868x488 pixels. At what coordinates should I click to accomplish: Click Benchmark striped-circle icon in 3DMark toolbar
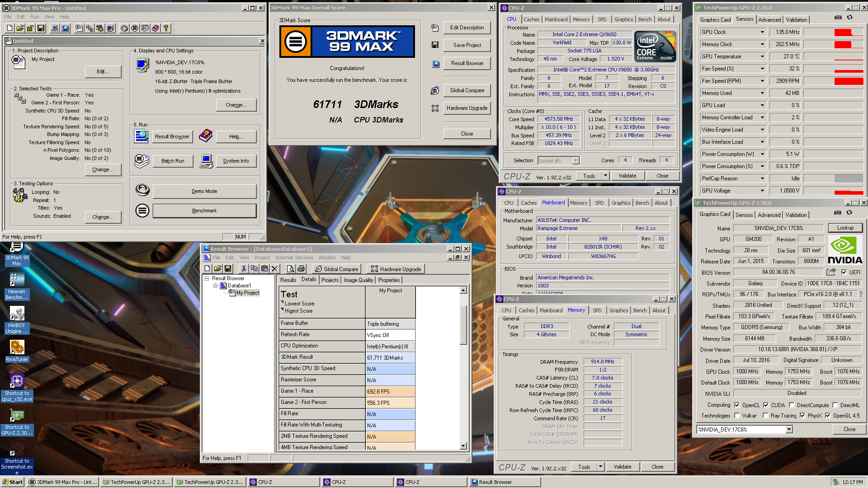click(x=135, y=28)
